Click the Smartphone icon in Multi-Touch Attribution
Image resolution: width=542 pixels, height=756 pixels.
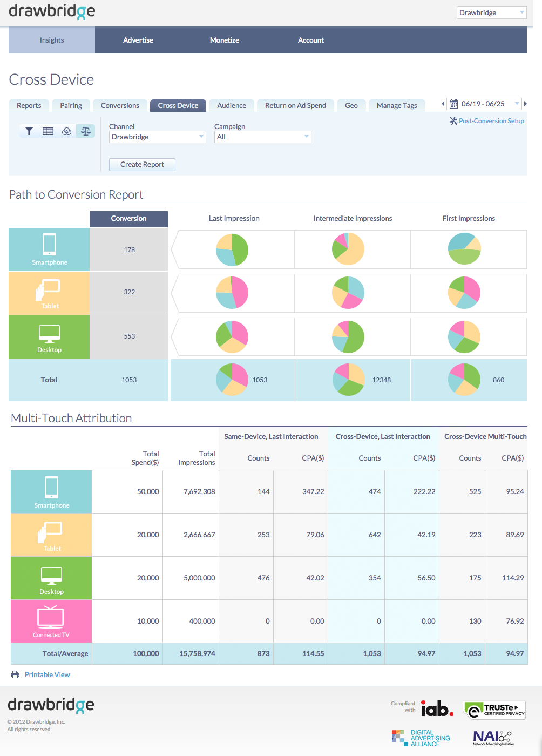(x=52, y=487)
